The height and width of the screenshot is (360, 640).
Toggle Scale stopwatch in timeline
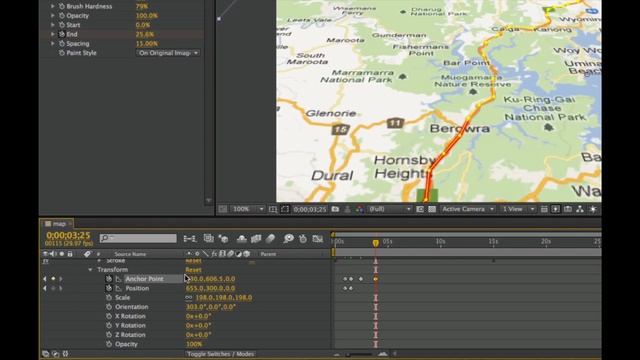[x=109, y=298]
